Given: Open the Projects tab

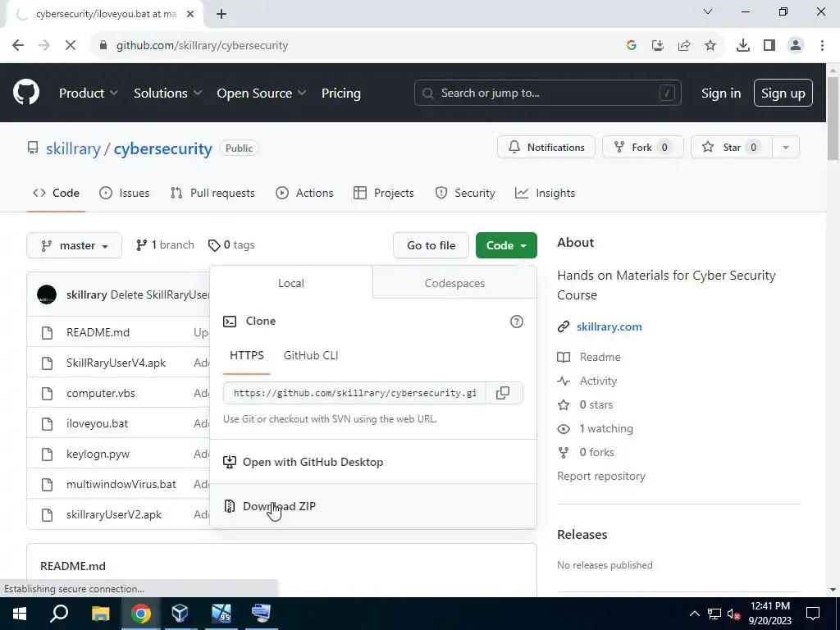Looking at the screenshot, I should [x=384, y=193].
